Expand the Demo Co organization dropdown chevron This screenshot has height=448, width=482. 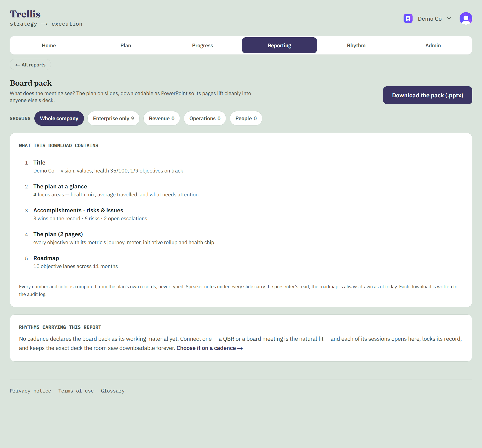(x=449, y=18)
